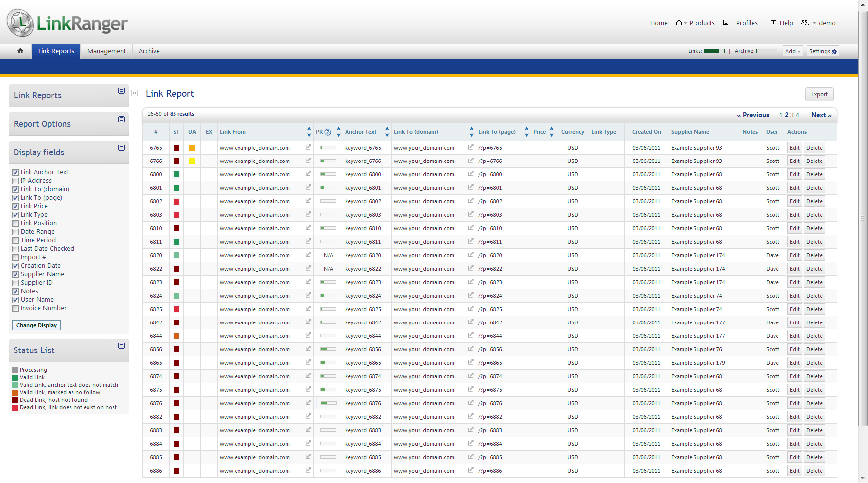Viewport: 868px width, 483px height.
Task: Go to the Next results page
Action: pos(821,115)
